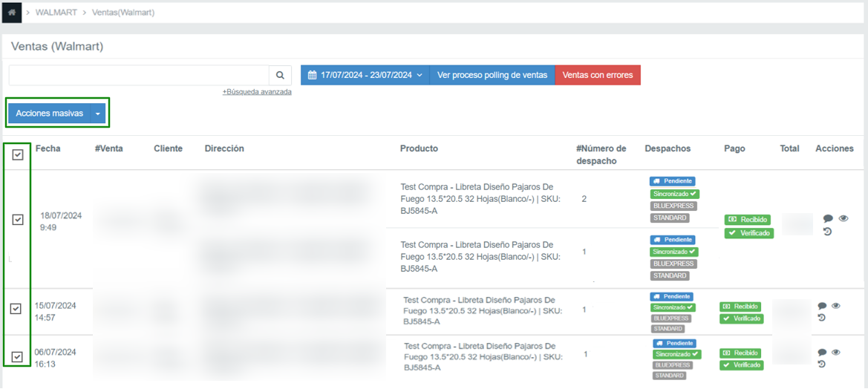
Task: Click the despacho number 2 cell
Action: [584, 199]
